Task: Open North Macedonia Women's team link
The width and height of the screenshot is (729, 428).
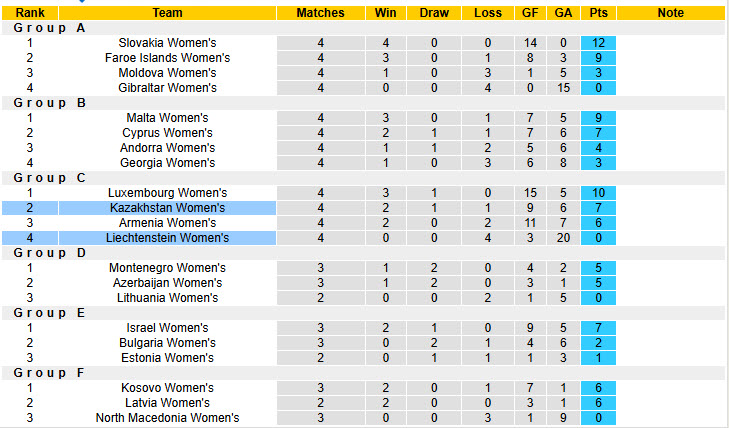Action: (x=167, y=418)
